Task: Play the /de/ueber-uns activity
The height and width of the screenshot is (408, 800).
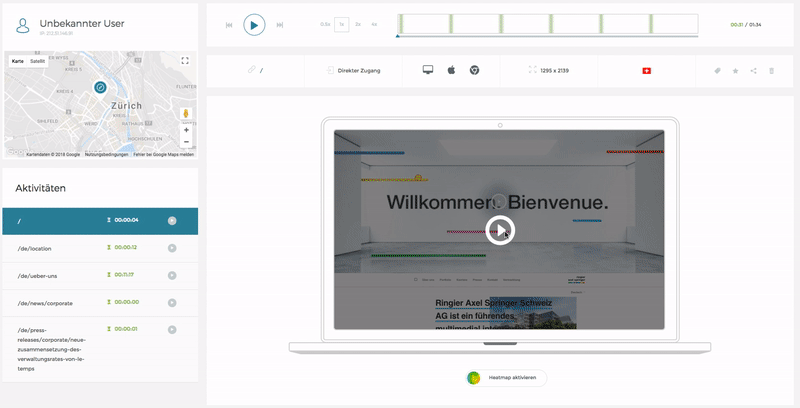Action: [172, 274]
